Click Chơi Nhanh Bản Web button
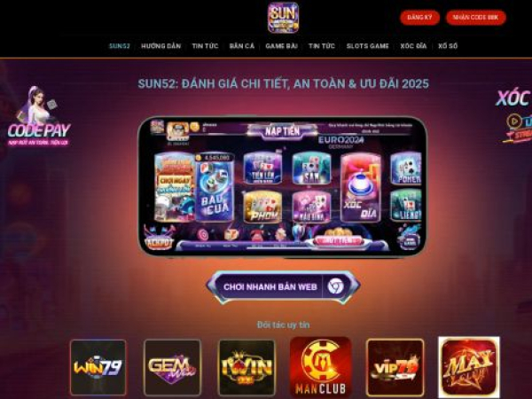Screen dimensions: 532x399 [x=283, y=286]
